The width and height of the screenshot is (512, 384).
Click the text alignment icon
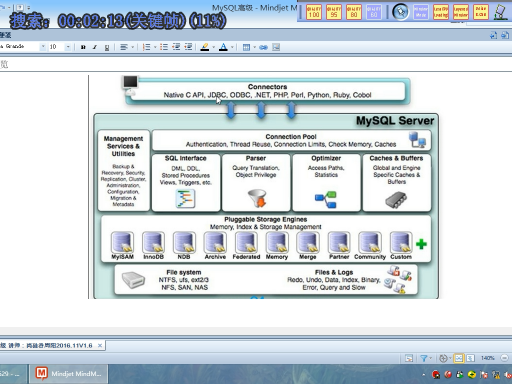click(124, 47)
